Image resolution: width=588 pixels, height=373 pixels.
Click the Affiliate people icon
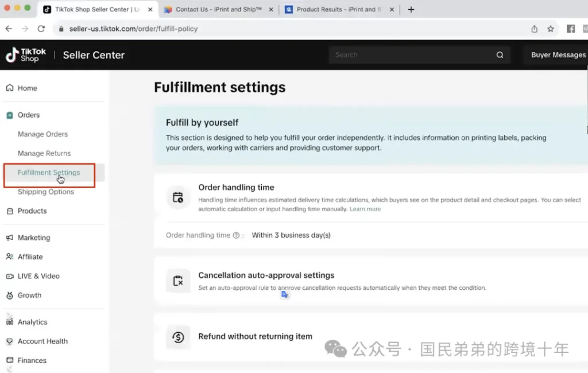click(9, 257)
